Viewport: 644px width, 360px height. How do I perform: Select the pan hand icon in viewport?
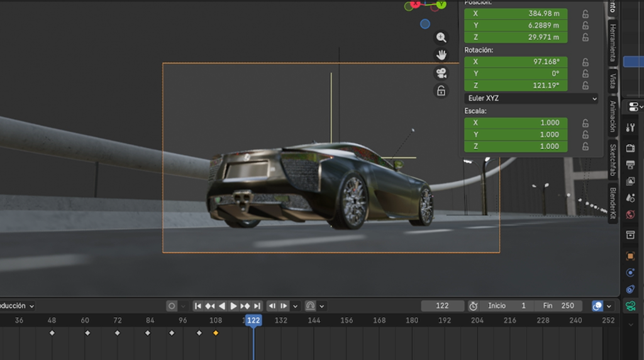[x=441, y=55]
